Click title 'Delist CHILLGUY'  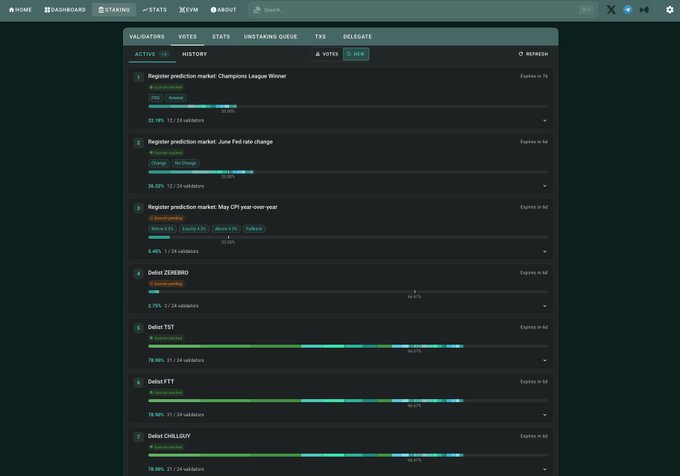[169, 436]
